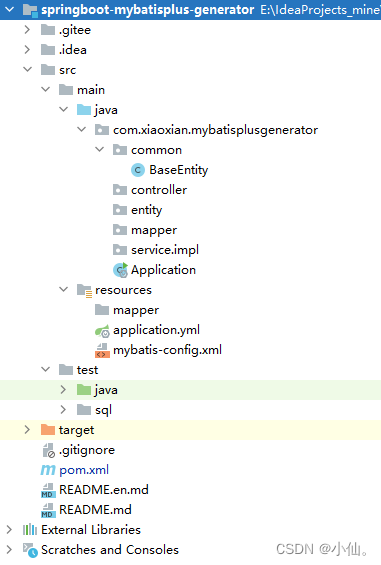This screenshot has width=381, height=565.
Task: Click the application.yml Spring config icon
Action: point(102,331)
